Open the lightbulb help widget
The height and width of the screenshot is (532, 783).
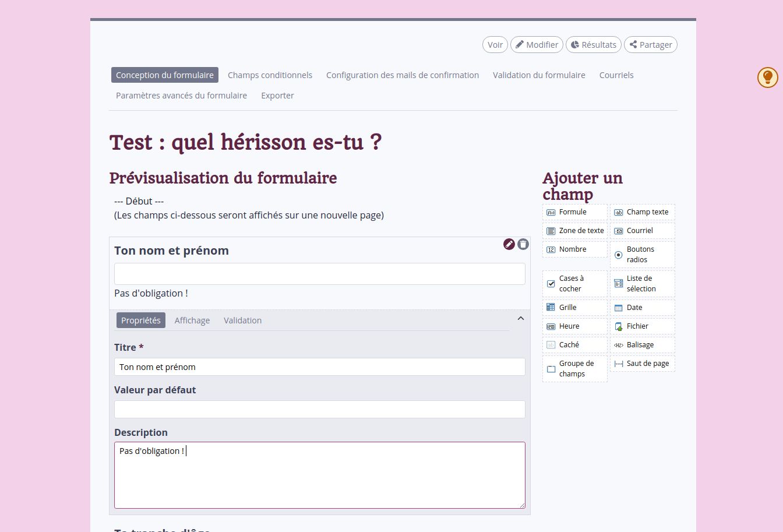pyautogui.click(x=767, y=77)
